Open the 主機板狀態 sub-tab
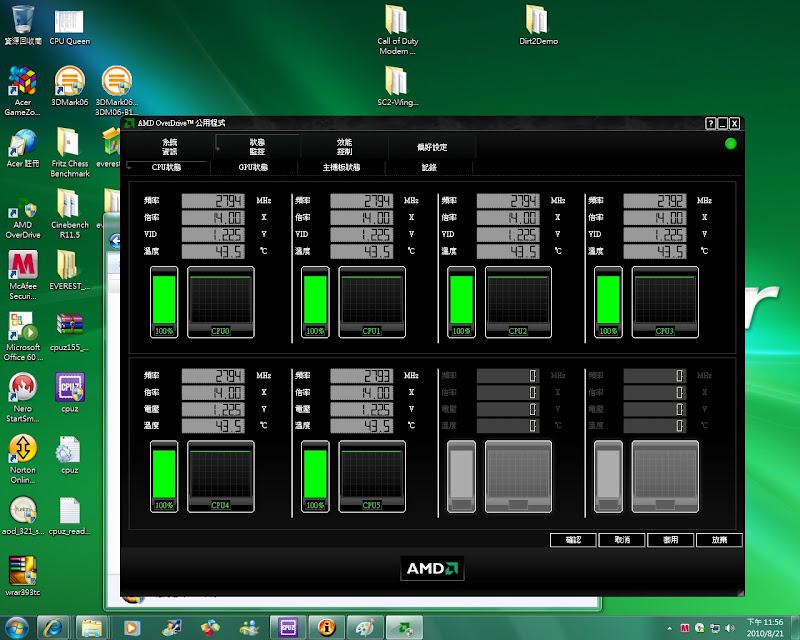This screenshot has width=800, height=640. pyautogui.click(x=341, y=167)
